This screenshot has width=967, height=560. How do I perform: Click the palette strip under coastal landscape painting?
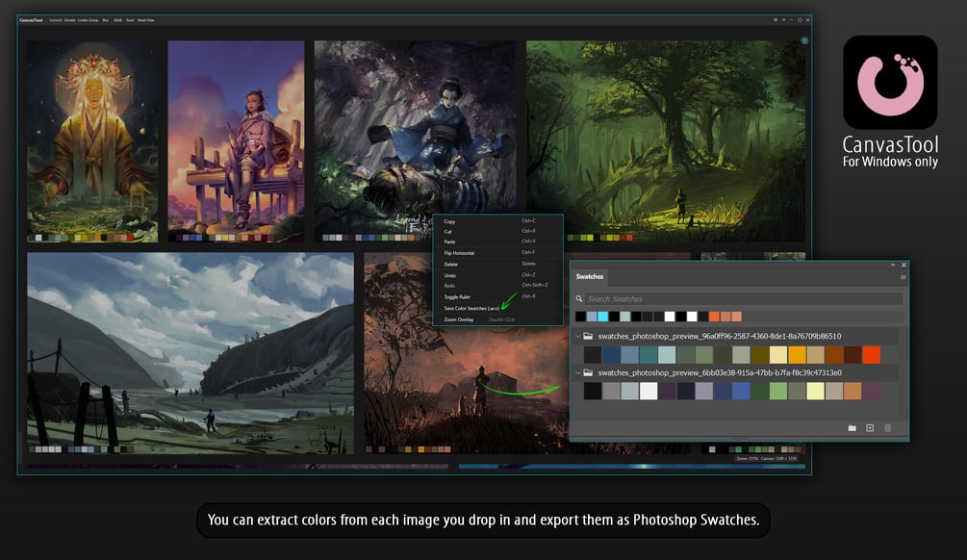82,449
